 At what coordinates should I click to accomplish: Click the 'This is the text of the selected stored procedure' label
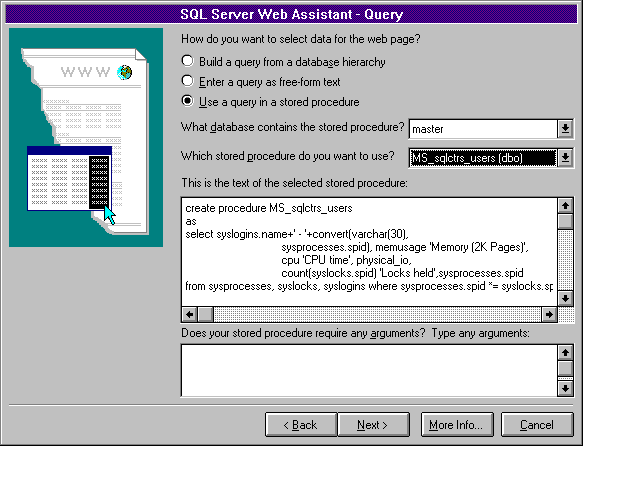pyautogui.click(x=294, y=183)
